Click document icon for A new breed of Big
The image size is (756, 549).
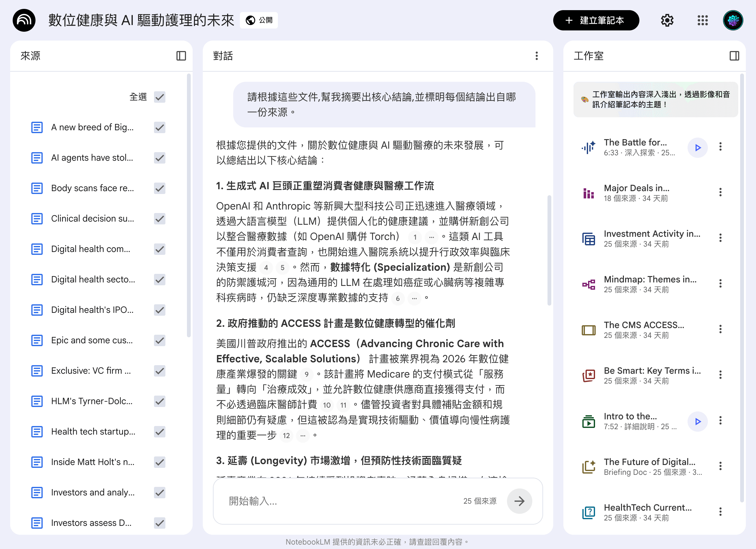pyautogui.click(x=37, y=127)
